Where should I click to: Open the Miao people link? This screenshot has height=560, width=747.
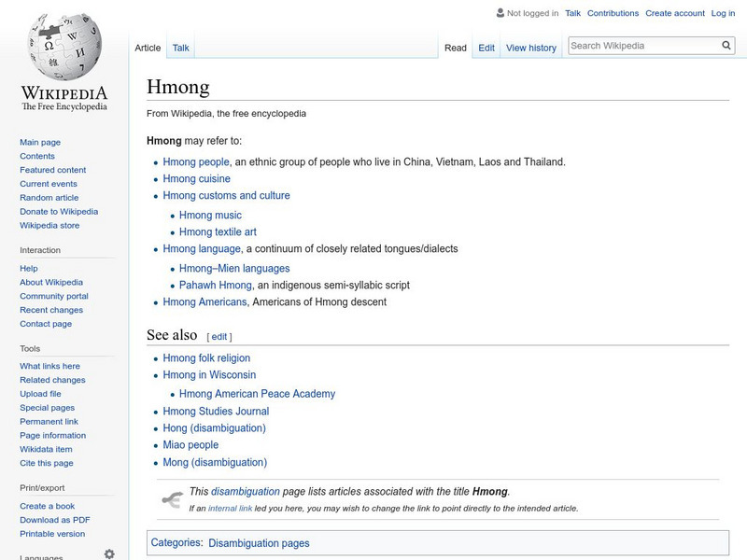(190, 445)
